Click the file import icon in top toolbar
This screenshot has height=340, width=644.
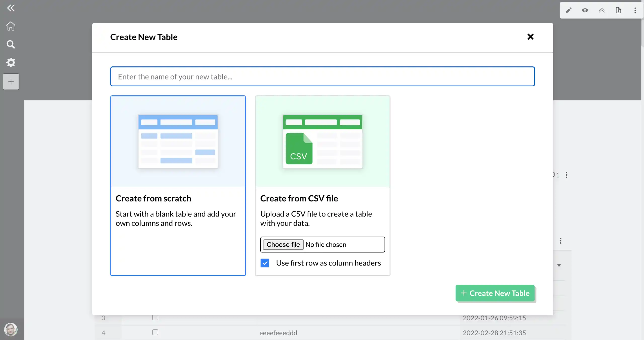619,10
